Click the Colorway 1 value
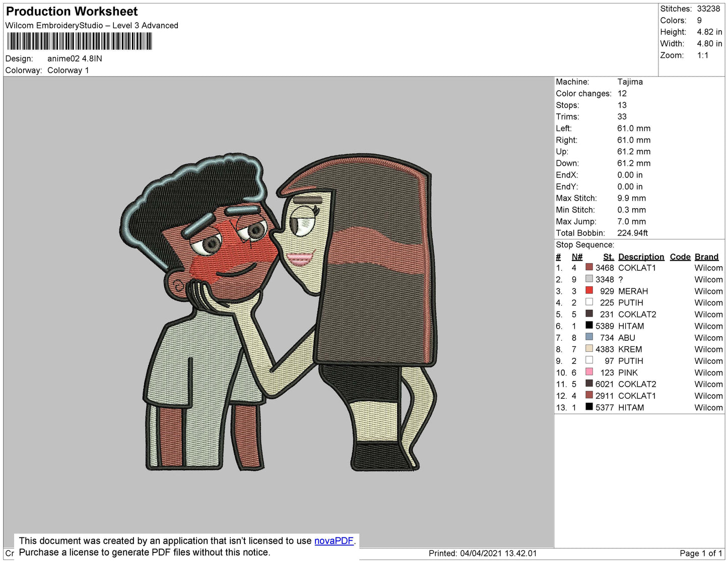 68,70
